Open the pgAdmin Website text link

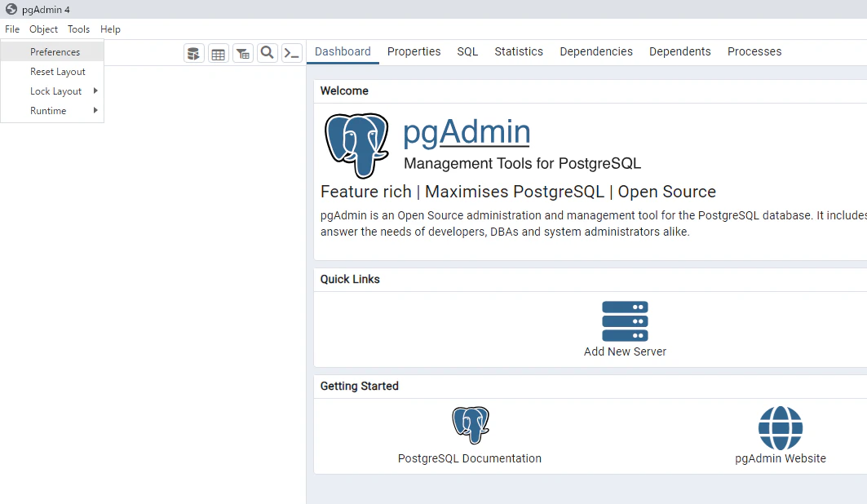tap(781, 458)
